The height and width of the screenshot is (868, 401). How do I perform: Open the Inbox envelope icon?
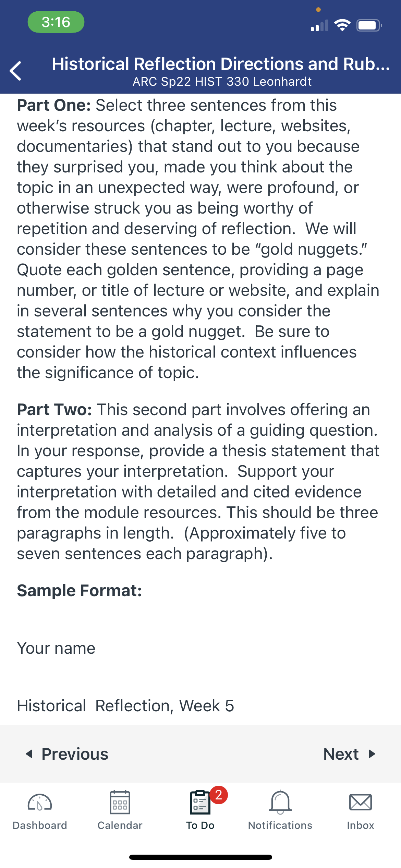pyautogui.click(x=361, y=802)
